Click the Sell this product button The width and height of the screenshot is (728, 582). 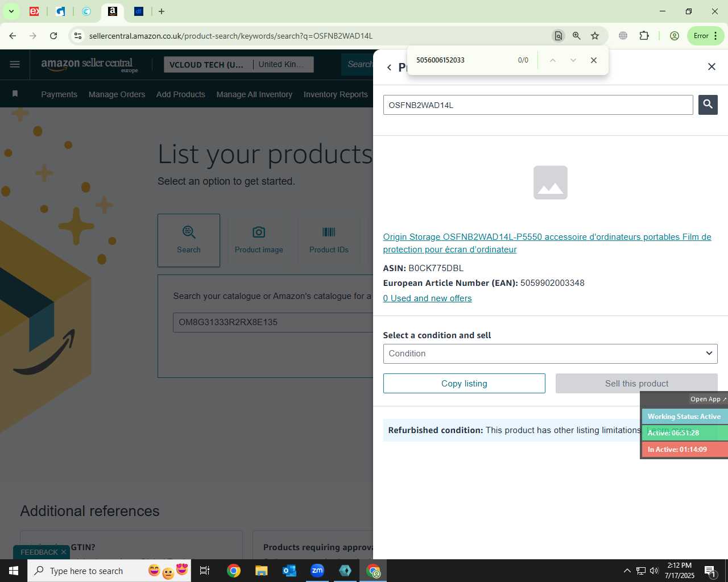click(636, 384)
